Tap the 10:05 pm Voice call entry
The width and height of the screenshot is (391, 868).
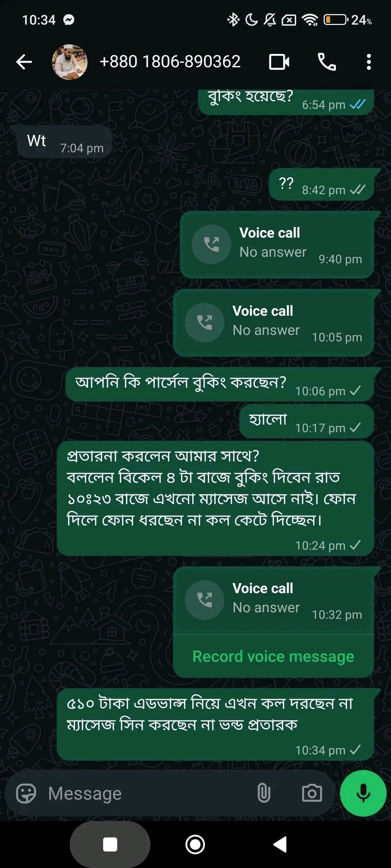coord(274,323)
